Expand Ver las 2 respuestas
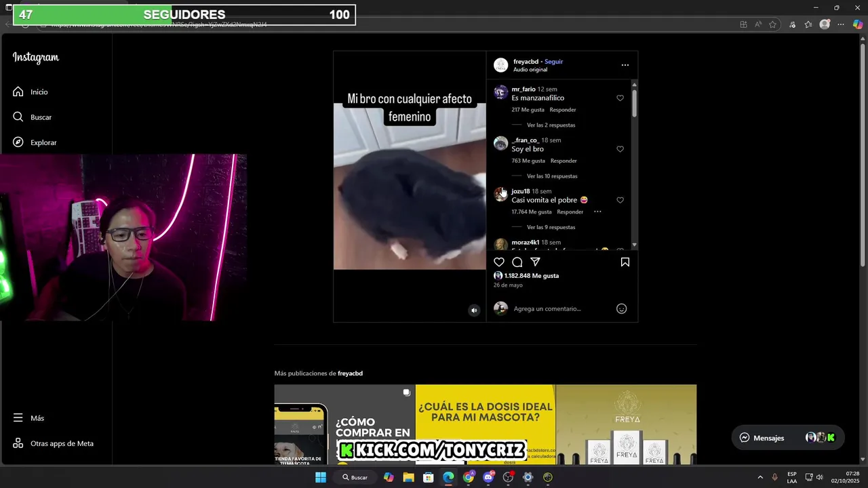This screenshot has width=868, height=488. tap(551, 125)
